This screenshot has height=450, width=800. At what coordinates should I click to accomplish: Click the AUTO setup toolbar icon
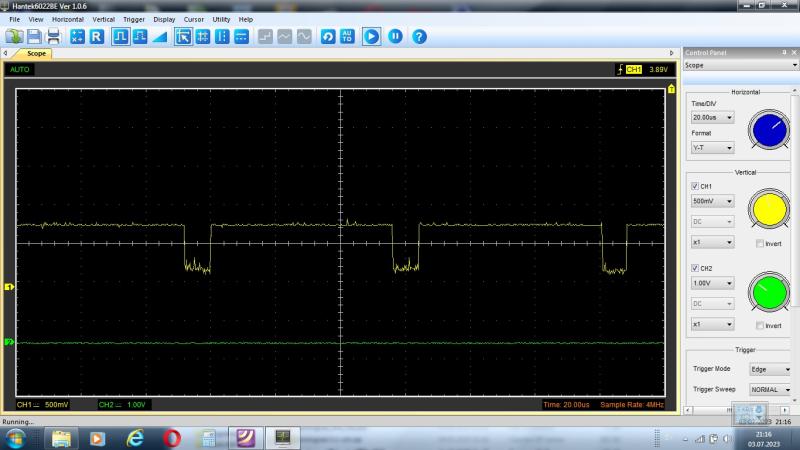pos(347,36)
